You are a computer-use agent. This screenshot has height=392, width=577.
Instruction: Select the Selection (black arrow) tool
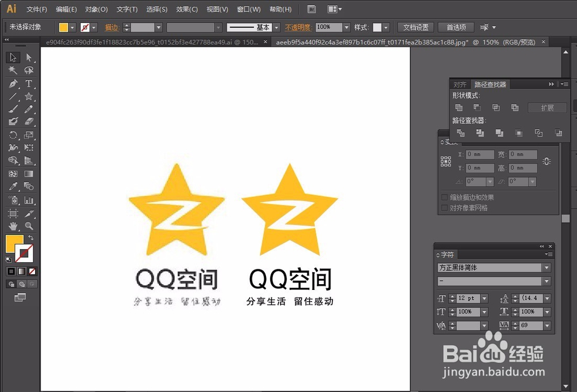pyautogui.click(x=13, y=58)
